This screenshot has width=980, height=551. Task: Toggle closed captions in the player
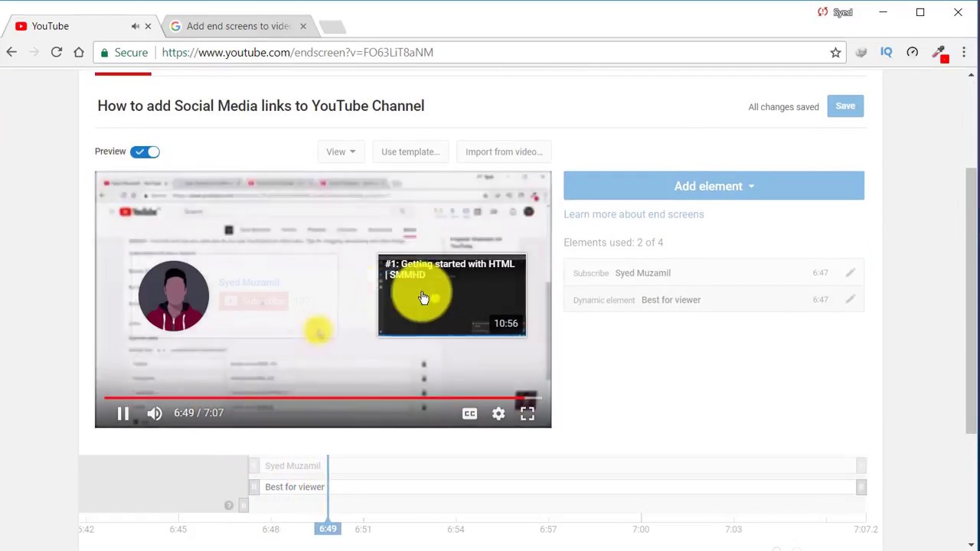pyautogui.click(x=469, y=413)
